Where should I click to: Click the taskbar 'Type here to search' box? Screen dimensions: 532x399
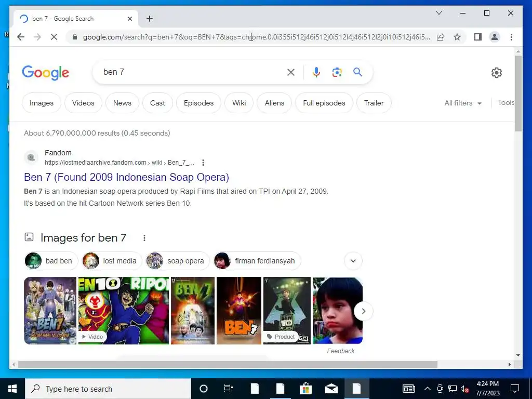pos(108,389)
